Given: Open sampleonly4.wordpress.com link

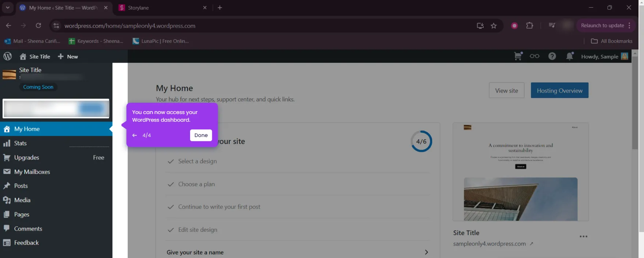Looking at the screenshot, I should coord(489,244).
